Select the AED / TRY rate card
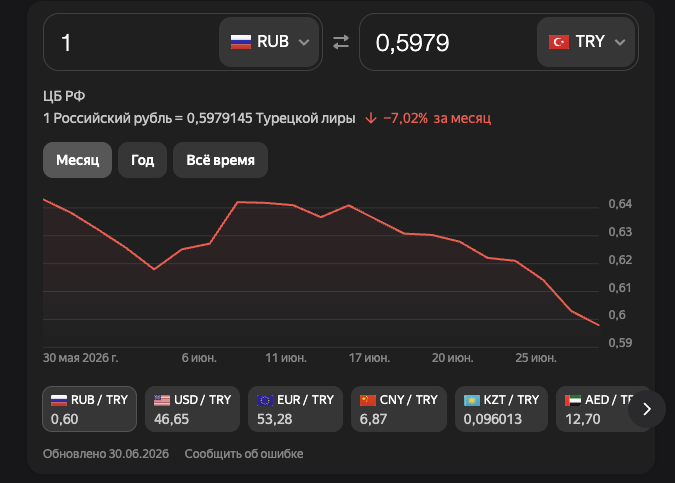This screenshot has width=675, height=483. tap(594, 409)
